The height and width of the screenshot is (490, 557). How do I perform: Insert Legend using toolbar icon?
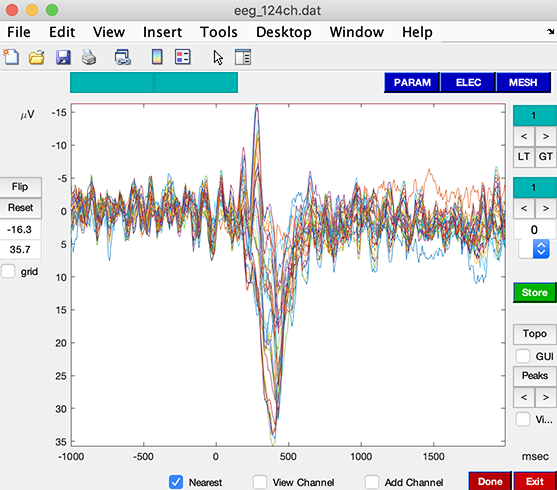183,57
